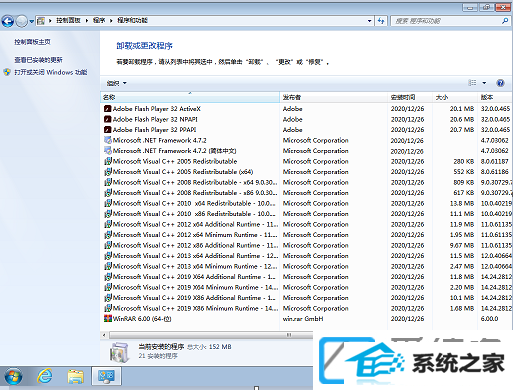Sort by 大小 column header
The height and width of the screenshot is (390, 513).
click(455, 97)
